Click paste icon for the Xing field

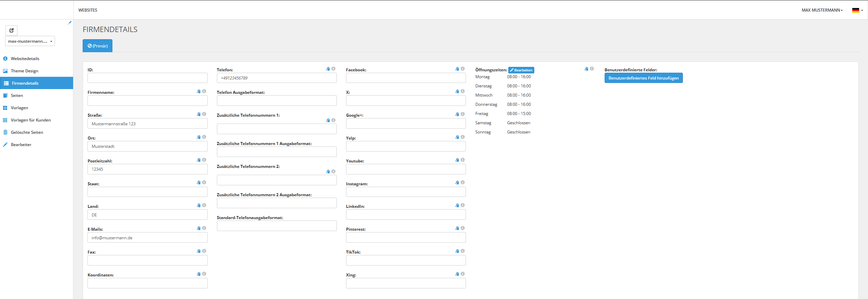tap(457, 274)
